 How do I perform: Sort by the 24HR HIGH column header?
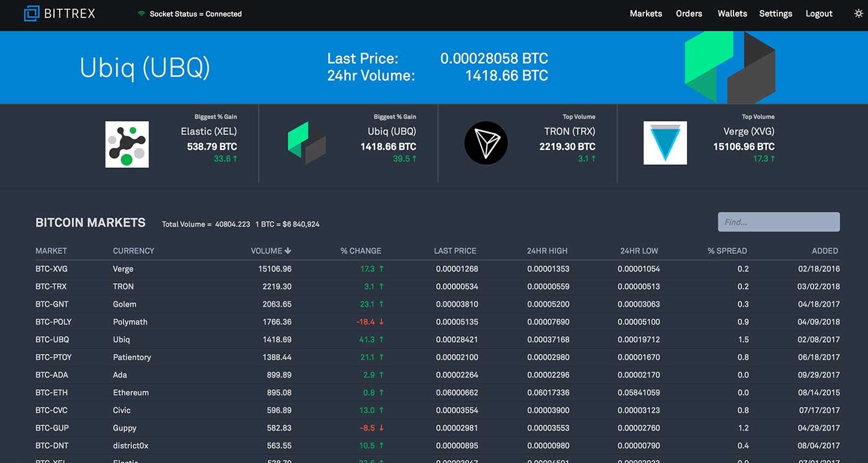click(x=547, y=251)
